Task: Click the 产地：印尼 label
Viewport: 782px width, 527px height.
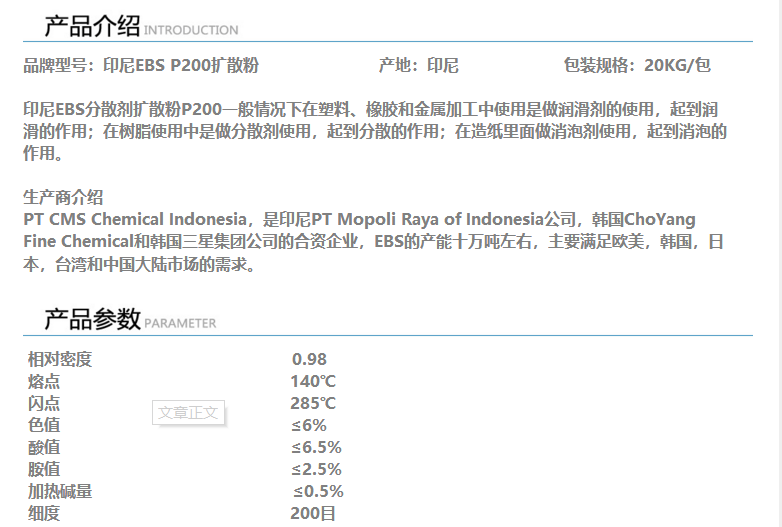Action: 418,66
